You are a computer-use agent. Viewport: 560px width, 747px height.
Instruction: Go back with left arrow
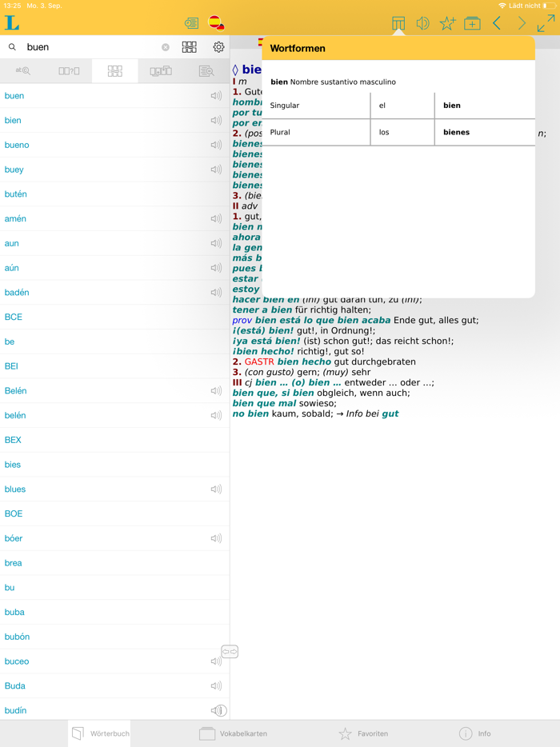pos(497,23)
